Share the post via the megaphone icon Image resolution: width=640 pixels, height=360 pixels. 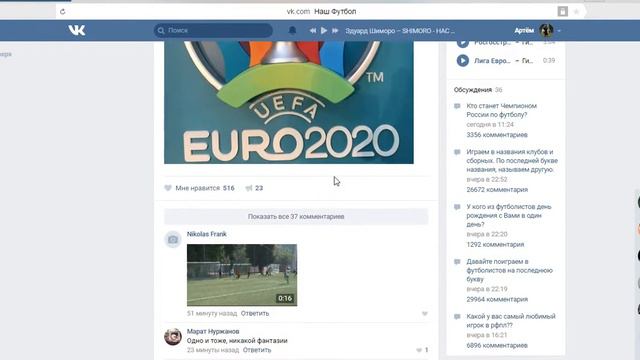[x=249, y=188]
